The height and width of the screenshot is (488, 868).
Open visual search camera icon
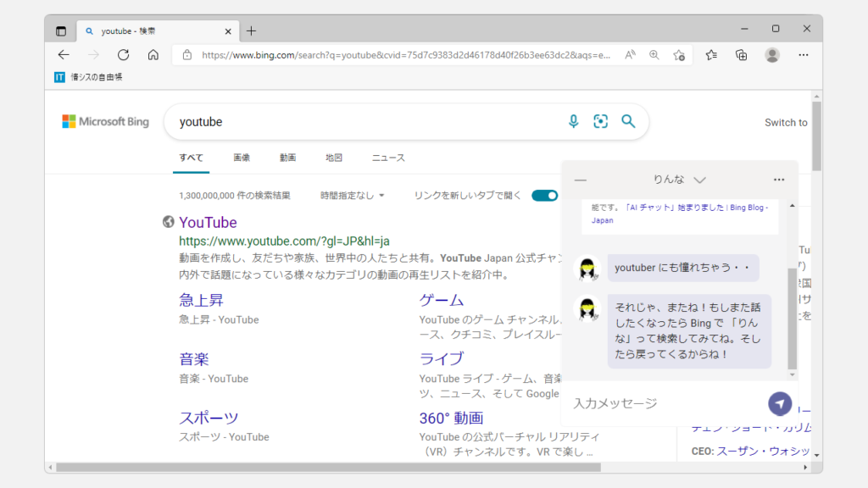coord(601,122)
